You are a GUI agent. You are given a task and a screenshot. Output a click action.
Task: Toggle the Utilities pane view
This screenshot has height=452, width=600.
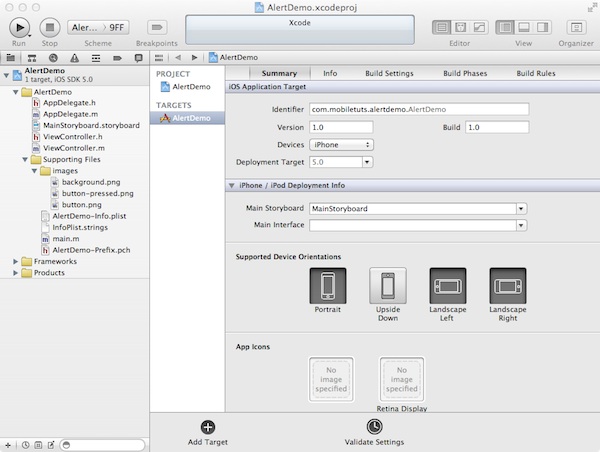542,28
